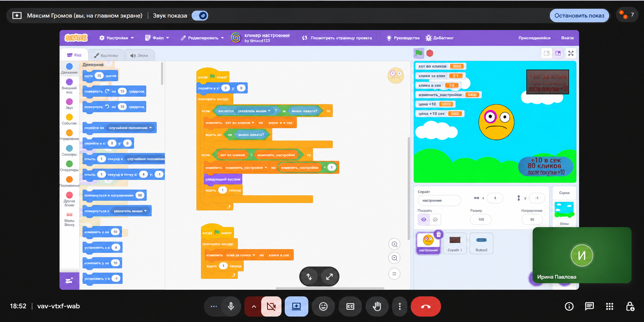Open meeting details info icon
Image resolution: width=644 pixels, height=322 pixels.
coord(569,306)
